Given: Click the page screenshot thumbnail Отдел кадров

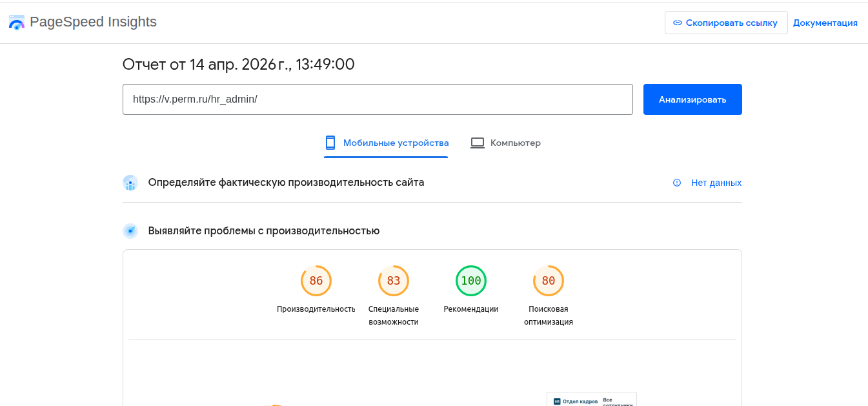Looking at the screenshot, I should coord(592,399).
